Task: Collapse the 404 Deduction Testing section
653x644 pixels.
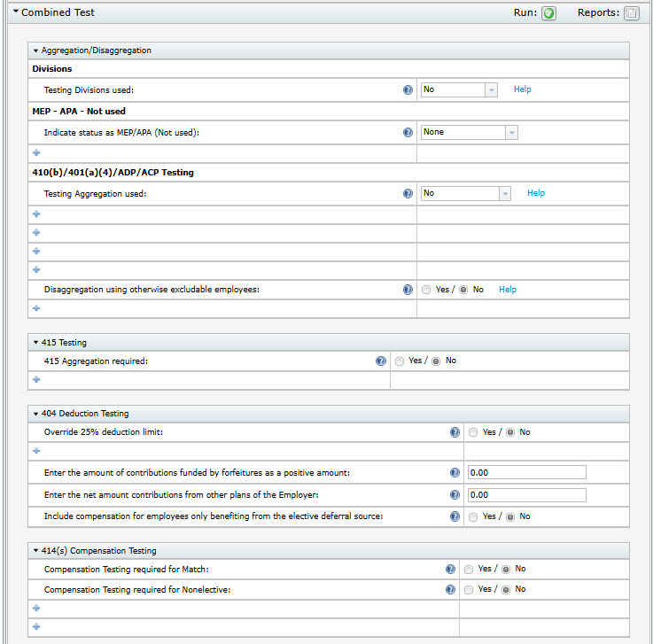Action: tap(36, 414)
